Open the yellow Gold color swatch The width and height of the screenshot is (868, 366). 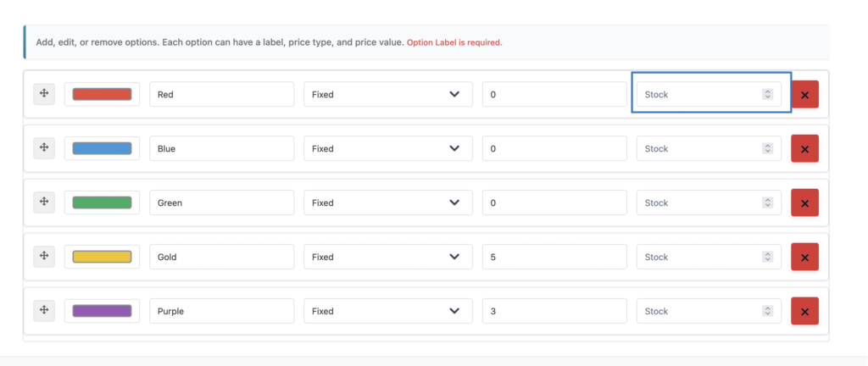point(102,258)
